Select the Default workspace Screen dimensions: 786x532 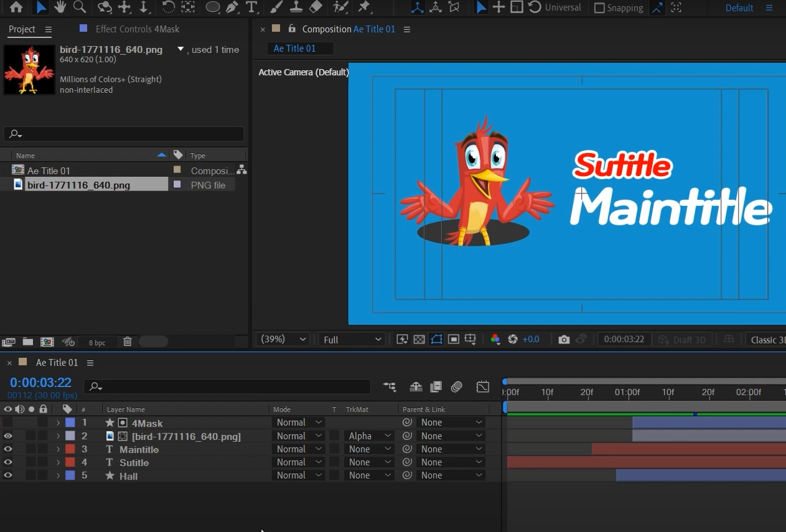pos(739,8)
